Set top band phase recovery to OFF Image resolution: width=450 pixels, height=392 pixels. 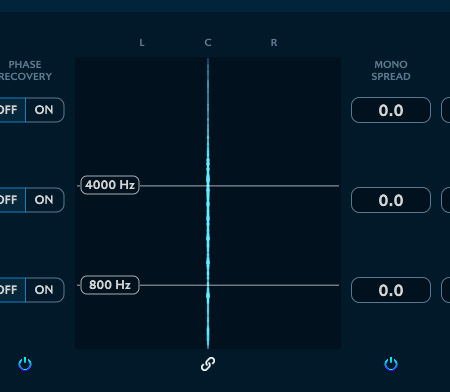coord(12,110)
